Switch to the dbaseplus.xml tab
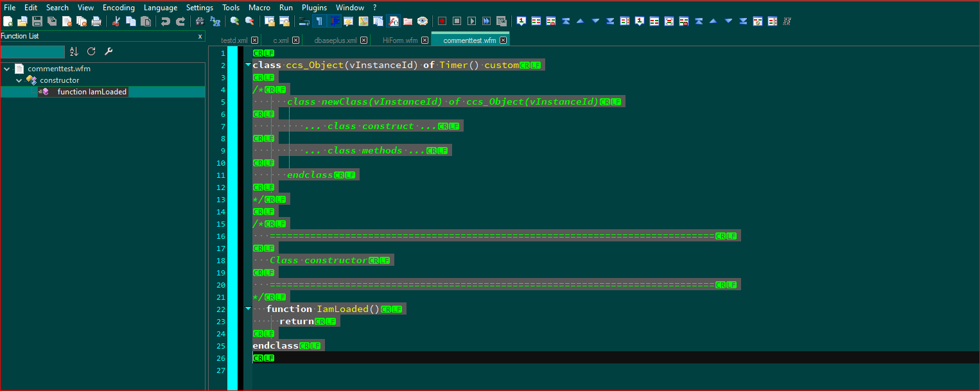Screen dimensions: 980x391 click(x=335, y=40)
